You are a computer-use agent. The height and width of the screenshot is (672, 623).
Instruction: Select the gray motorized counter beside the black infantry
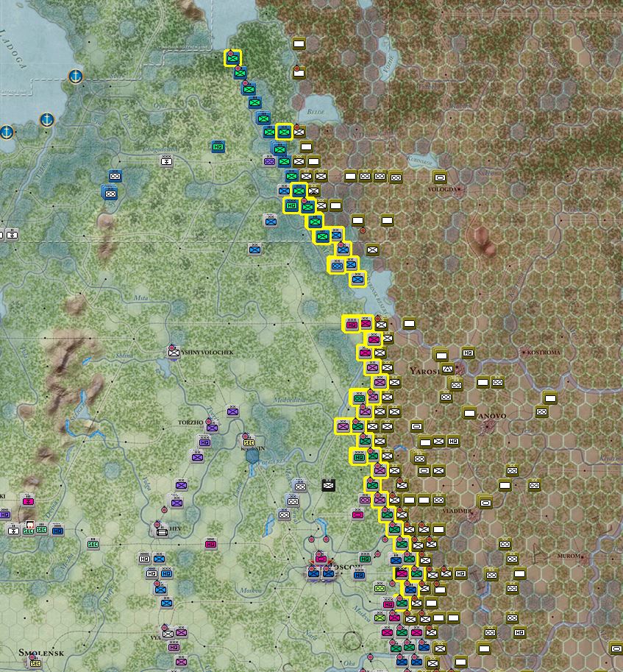point(299,486)
